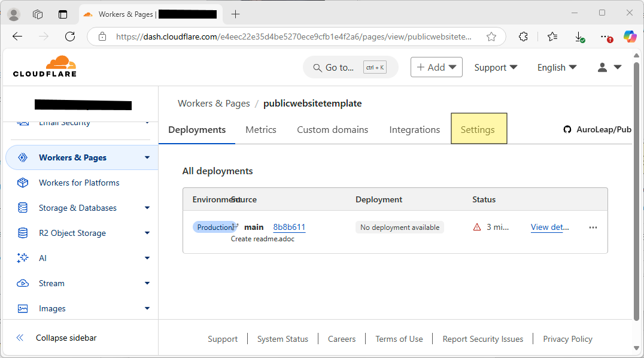Open the Stream section in sidebar

click(51, 283)
